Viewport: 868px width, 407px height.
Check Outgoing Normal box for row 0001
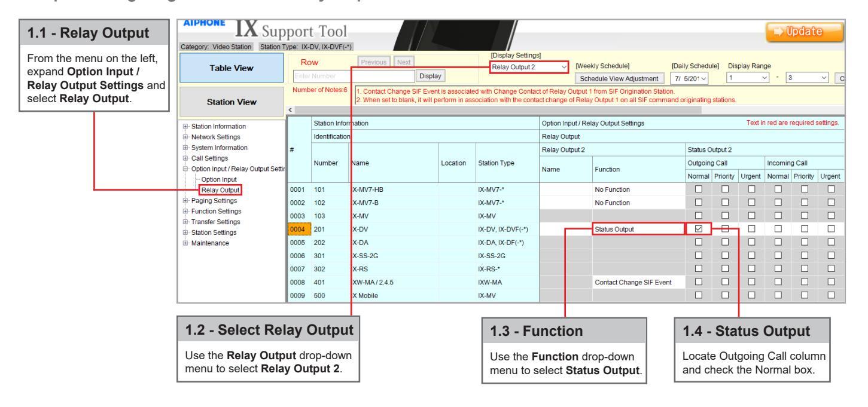[698, 189]
